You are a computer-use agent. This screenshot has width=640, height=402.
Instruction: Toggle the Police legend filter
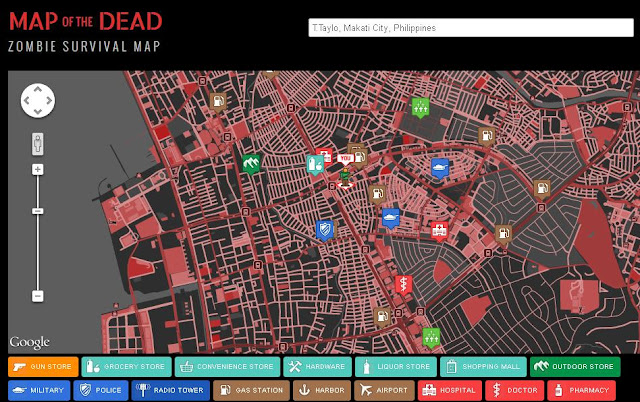[101, 390]
